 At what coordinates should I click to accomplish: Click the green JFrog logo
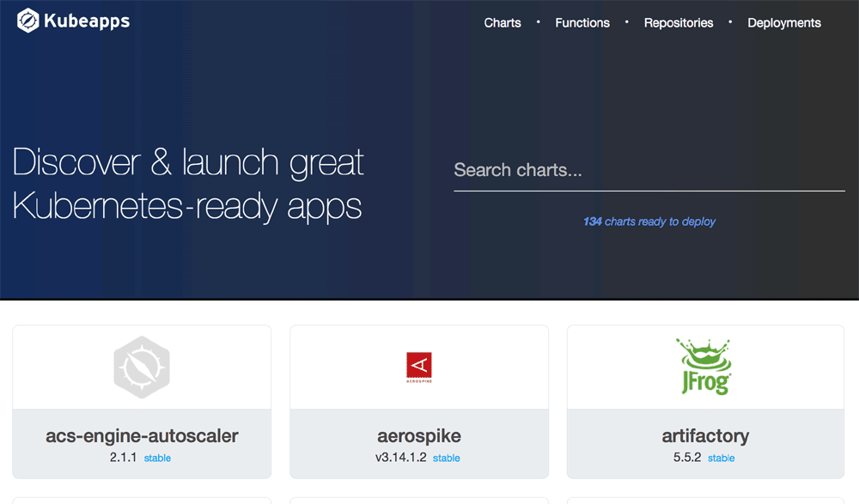(x=705, y=367)
